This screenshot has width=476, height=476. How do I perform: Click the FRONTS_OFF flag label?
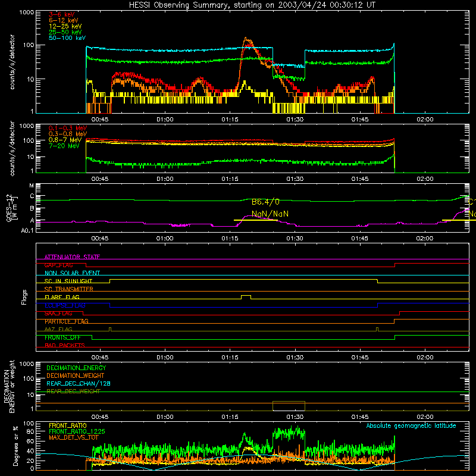(63, 337)
